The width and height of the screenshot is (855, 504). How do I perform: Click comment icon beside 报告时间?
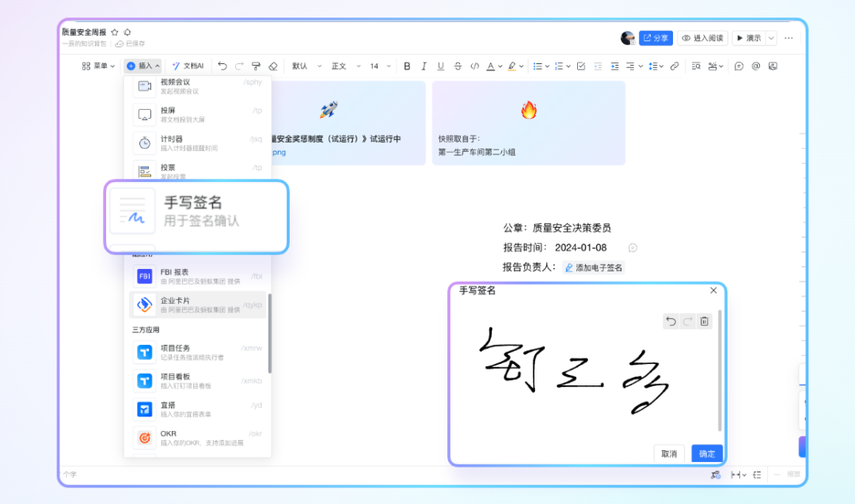click(633, 248)
